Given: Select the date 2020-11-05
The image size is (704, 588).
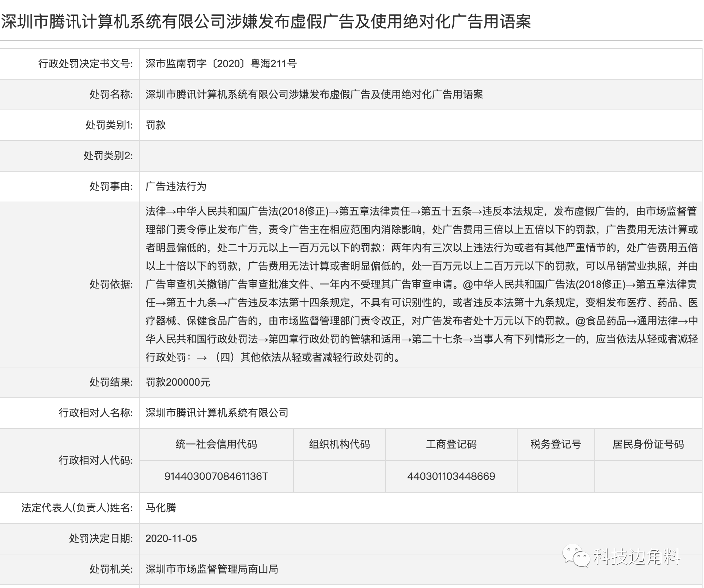Looking at the screenshot, I should click(x=171, y=539).
